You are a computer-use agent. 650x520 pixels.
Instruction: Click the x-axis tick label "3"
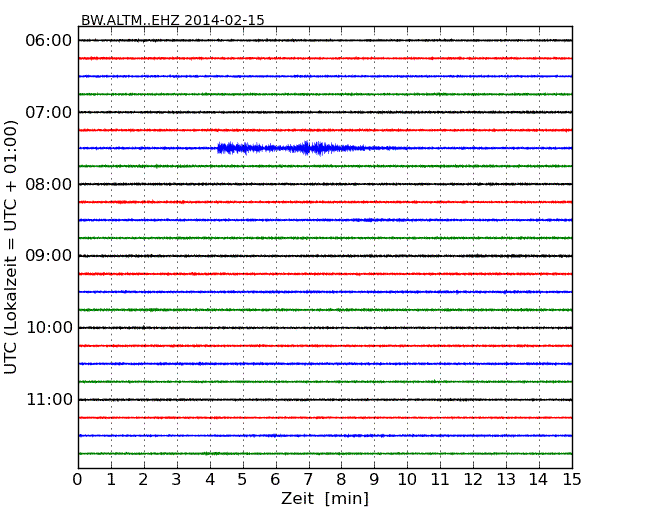[177, 480]
